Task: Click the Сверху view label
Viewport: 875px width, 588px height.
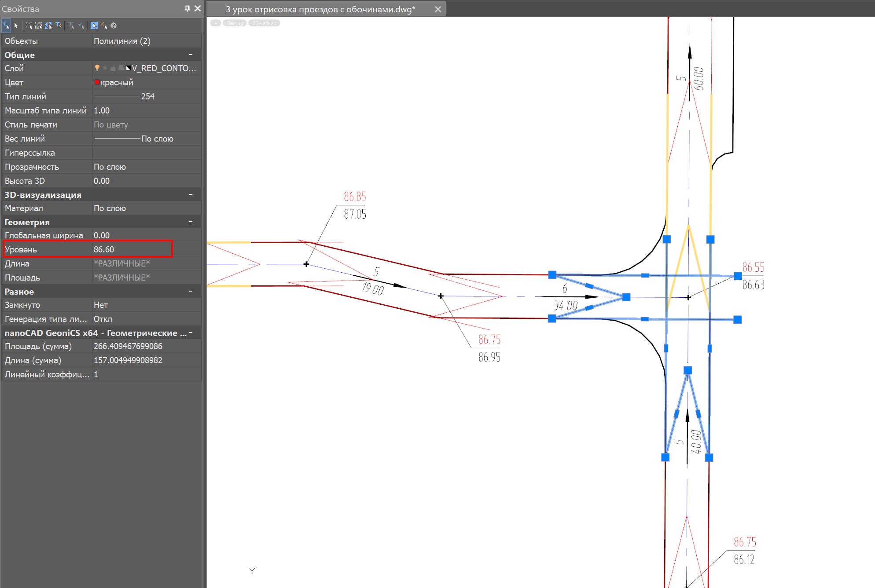Action: [235, 23]
